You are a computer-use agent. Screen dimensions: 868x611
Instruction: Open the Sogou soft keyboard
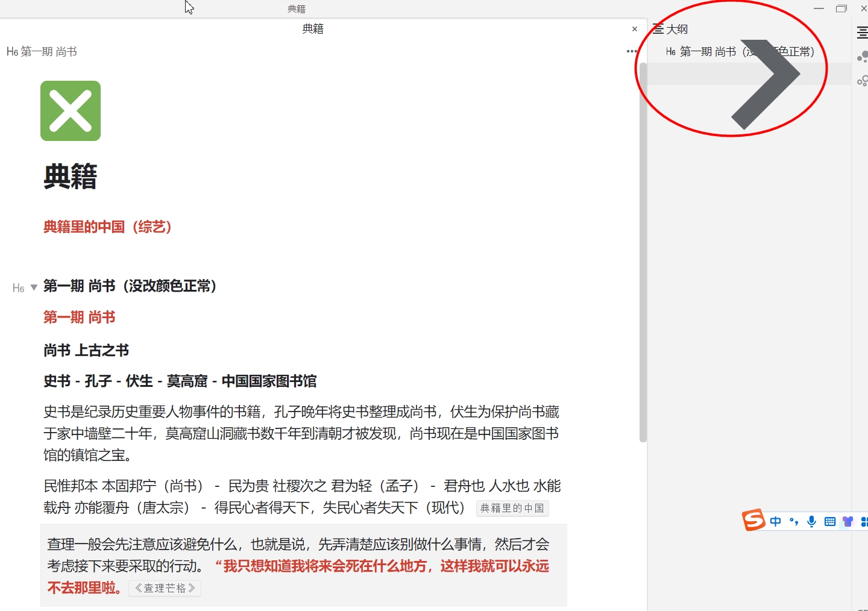830,521
